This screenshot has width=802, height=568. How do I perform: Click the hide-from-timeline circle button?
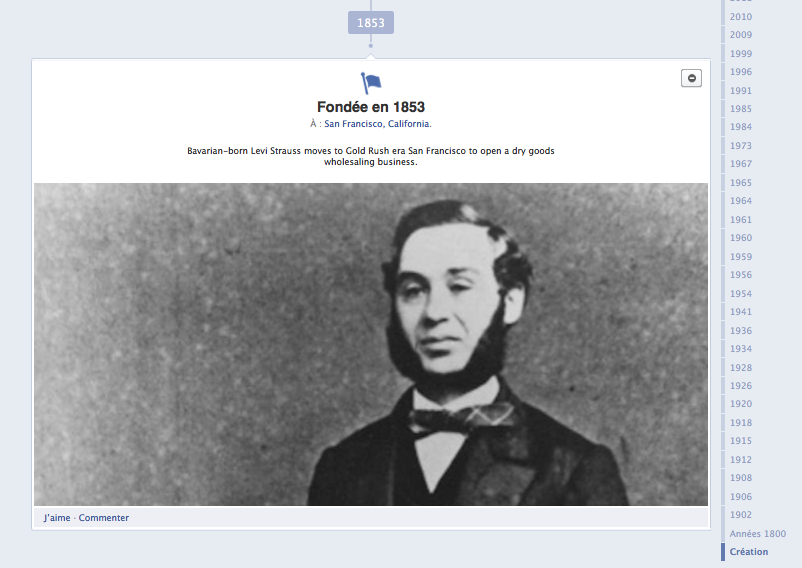pos(691,78)
